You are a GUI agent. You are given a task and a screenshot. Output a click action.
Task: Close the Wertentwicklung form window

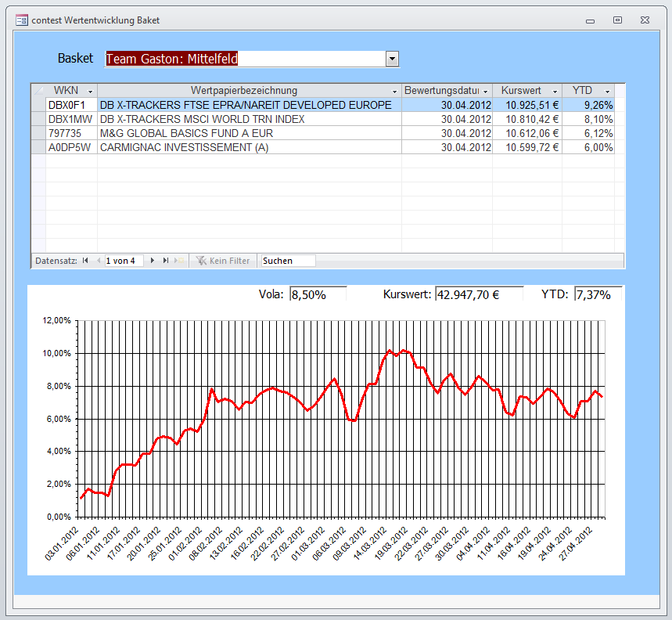pyautogui.click(x=645, y=20)
